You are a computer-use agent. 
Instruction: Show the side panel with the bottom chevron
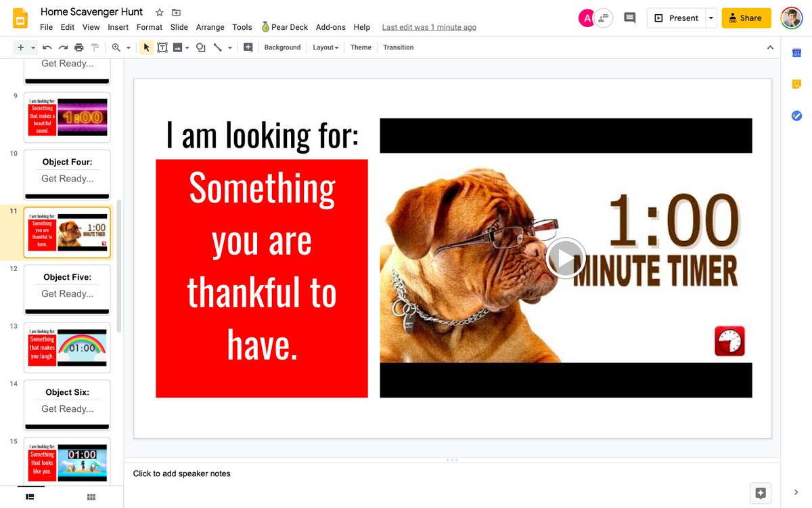tap(796, 492)
